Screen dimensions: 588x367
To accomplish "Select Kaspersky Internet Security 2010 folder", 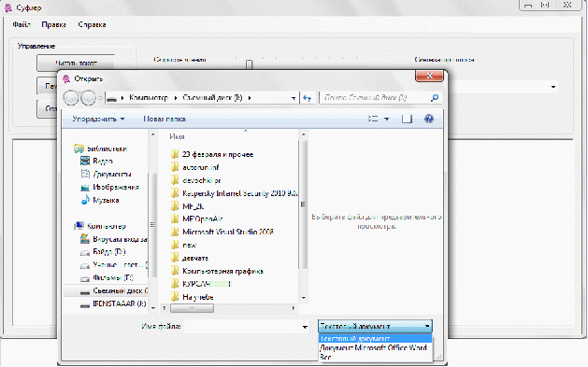I will point(234,193).
